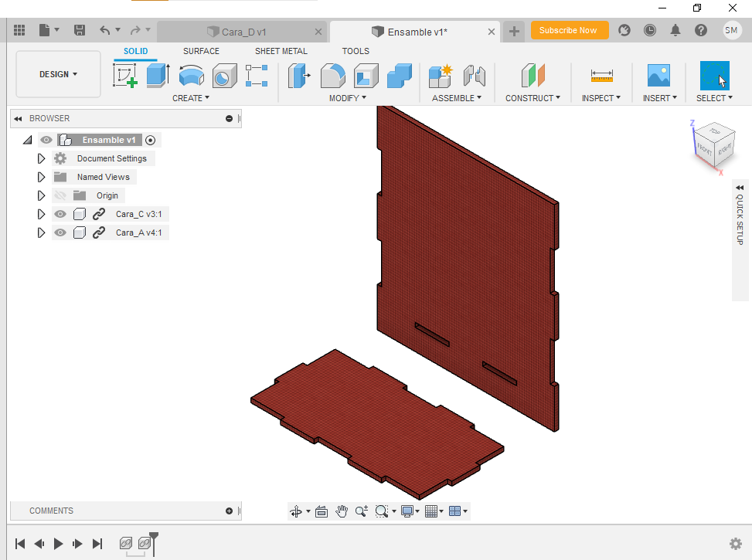Create a New Component
Viewport: 752px width, 560px height.
tap(441, 75)
